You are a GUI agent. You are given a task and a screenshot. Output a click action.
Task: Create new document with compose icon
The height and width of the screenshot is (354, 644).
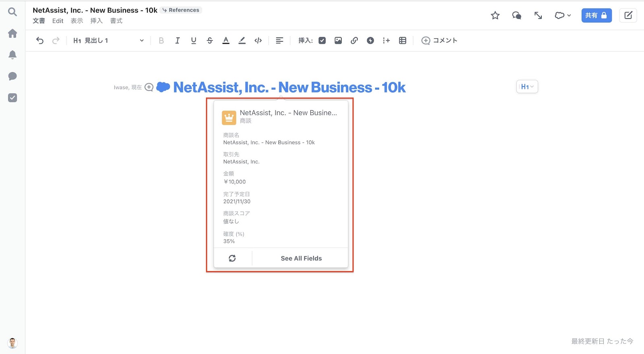(x=628, y=15)
